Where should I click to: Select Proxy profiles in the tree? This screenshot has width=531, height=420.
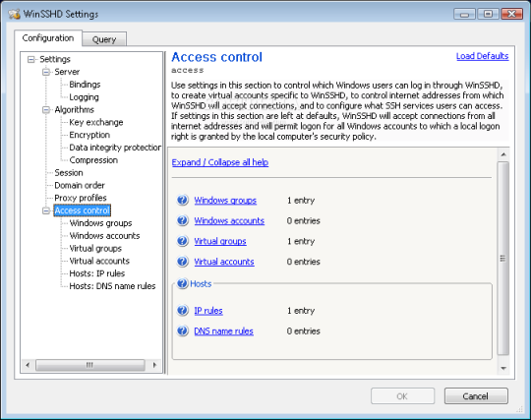(x=81, y=198)
